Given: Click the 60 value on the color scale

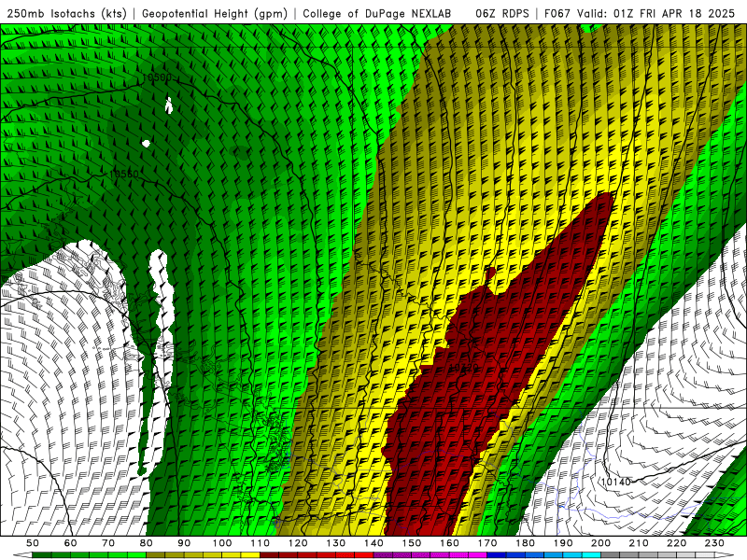Looking at the screenshot, I should [x=70, y=543].
